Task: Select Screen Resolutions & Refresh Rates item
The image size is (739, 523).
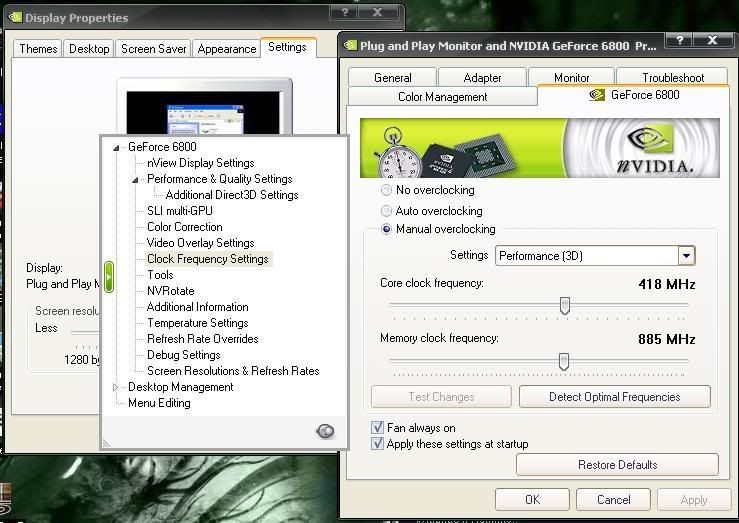Action: tap(233, 371)
